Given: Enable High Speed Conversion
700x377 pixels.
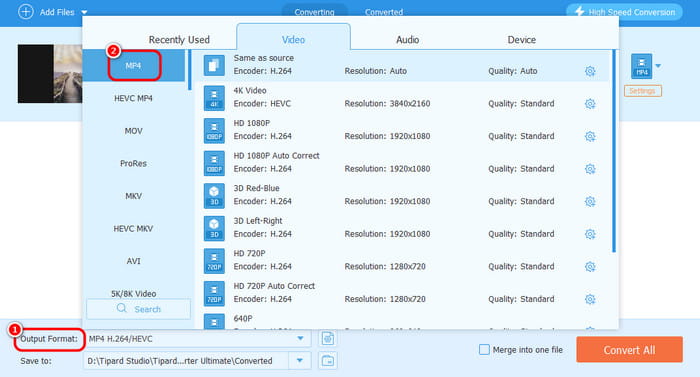Looking at the screenshot, I should (x=625, y=12).
